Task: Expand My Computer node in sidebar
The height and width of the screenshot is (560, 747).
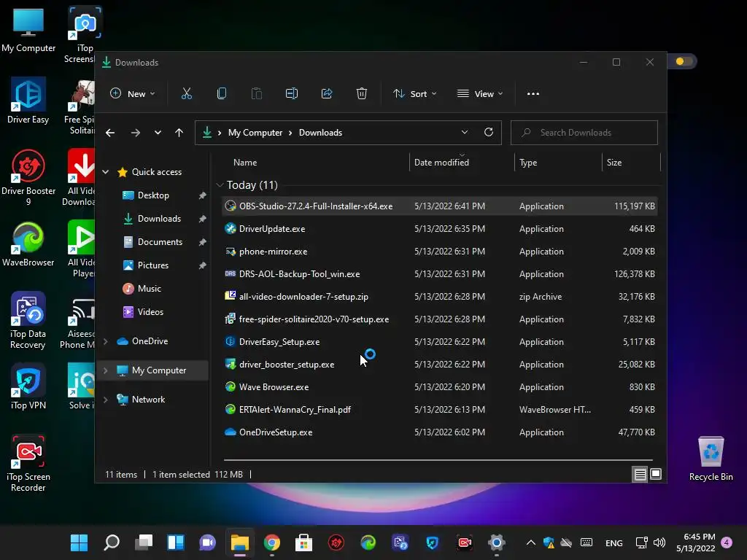Action: click(x=106, y=370)
